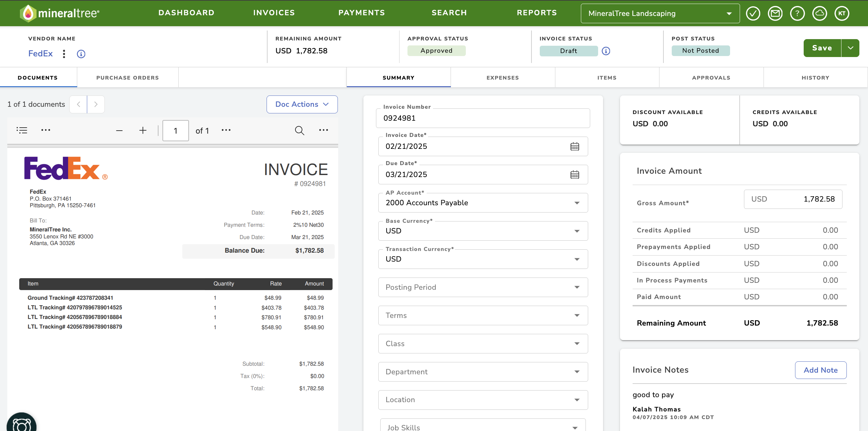Click the 'good to pay' note text
868x431 pixels.
[653, 395]
